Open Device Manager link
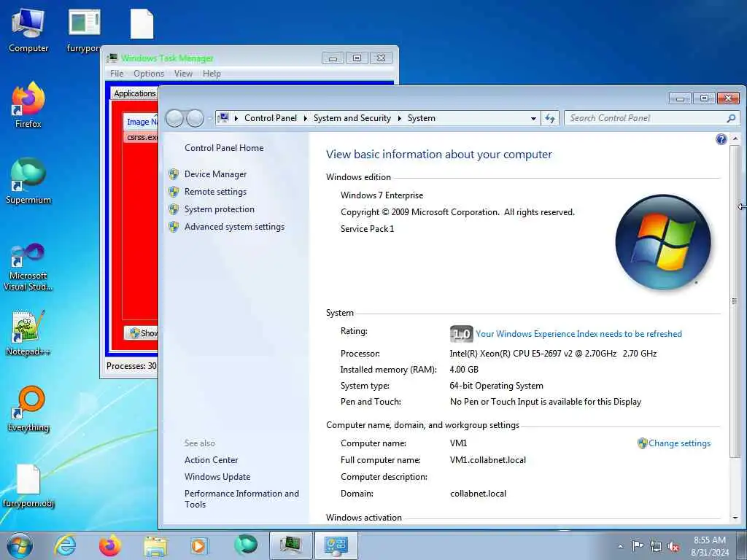747x560 pixels. pos(215,174)
